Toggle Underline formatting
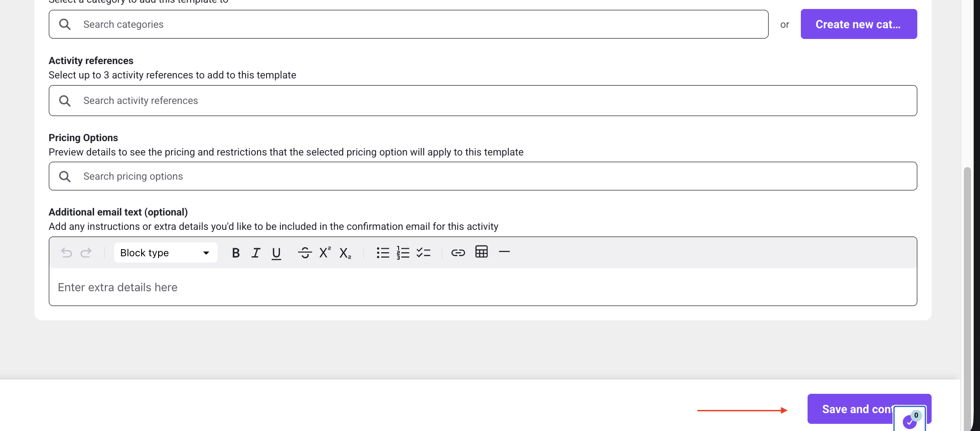 coord(276,253)
